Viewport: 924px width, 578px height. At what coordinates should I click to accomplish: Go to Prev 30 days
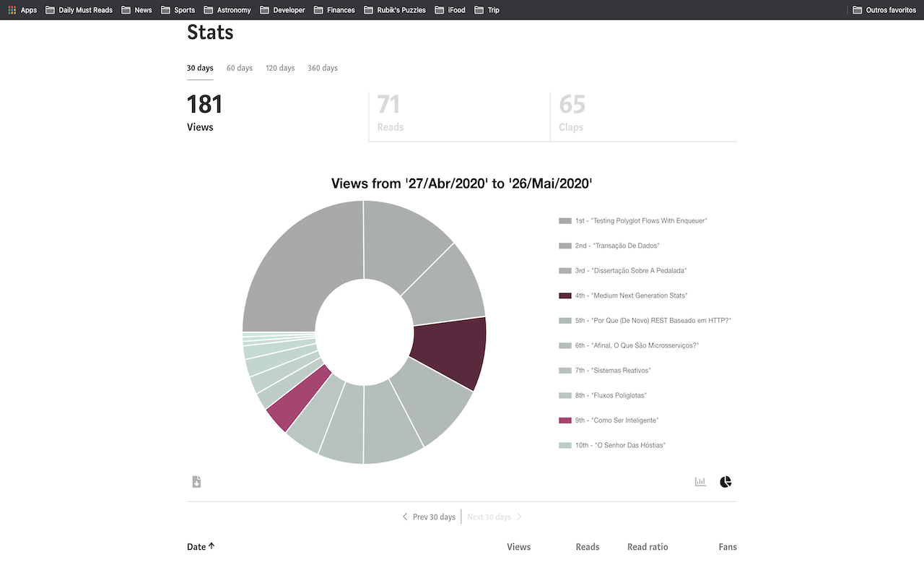point(429,517)
